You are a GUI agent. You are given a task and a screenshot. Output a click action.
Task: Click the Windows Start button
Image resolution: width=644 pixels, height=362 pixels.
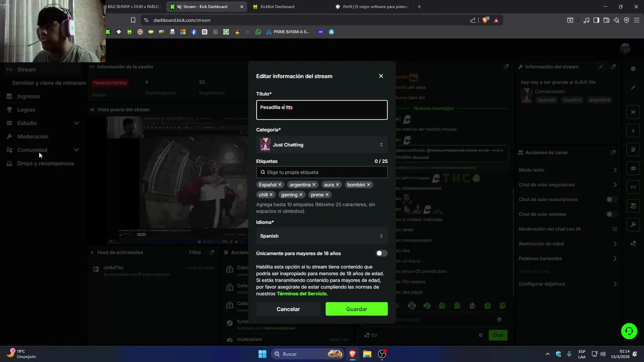(x=262, y=354)
